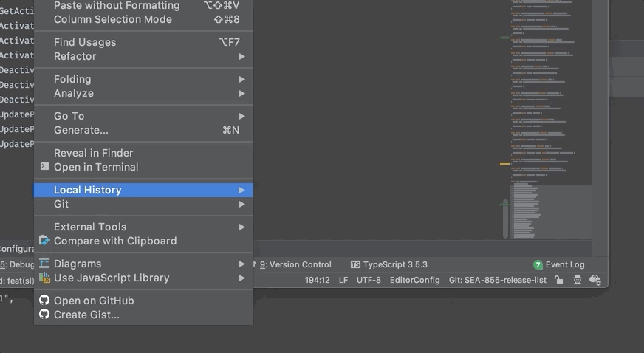Open the Folding menu entry
The image size is (644, 353).
click(143, 79)
